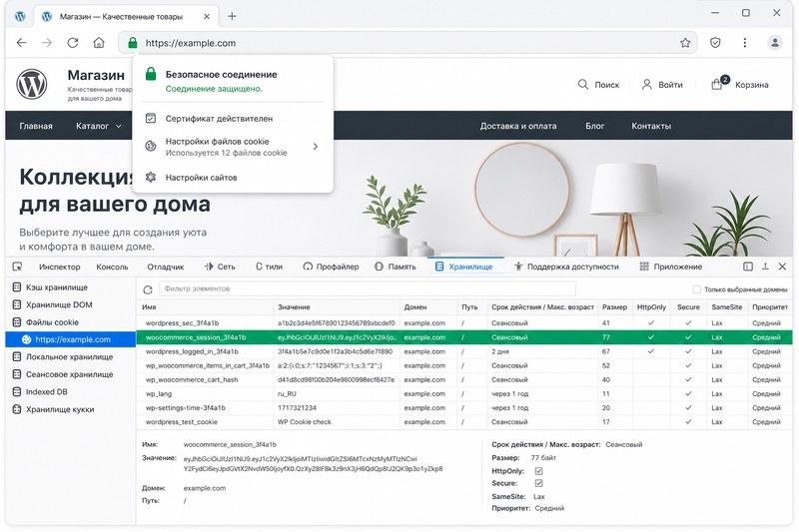
Task: Close the Магазин browser tab
Action: tap(207, 16)
